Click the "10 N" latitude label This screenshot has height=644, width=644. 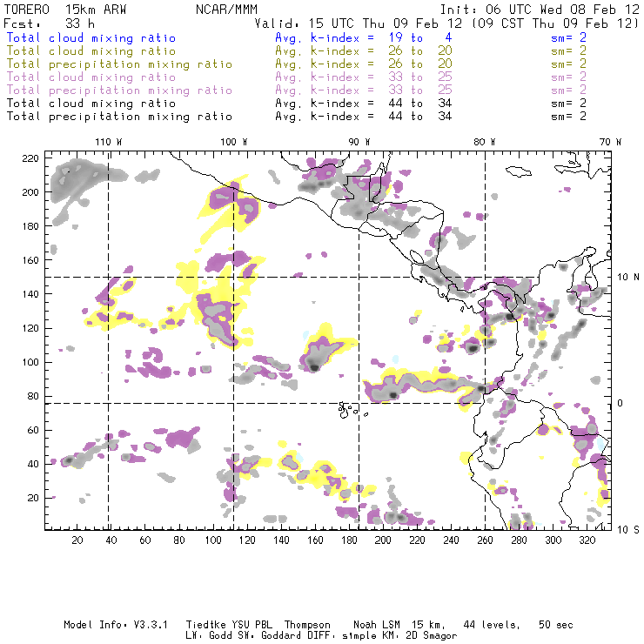point(628,278)
